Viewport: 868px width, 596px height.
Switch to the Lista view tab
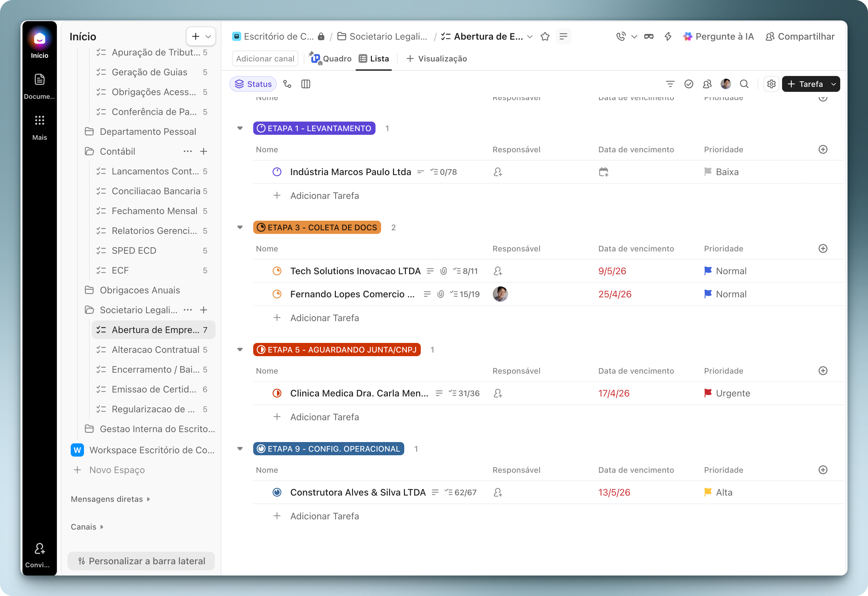click(x=374, y=58)
